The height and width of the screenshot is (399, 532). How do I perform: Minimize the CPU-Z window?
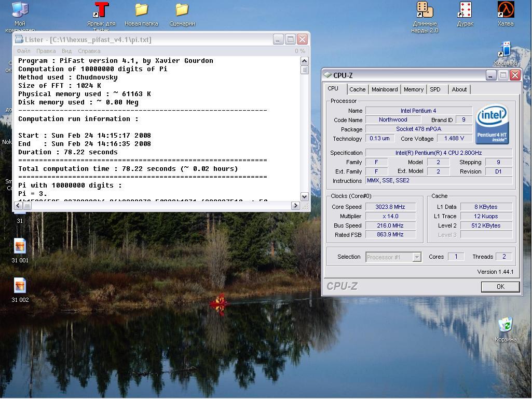point(490,75)
